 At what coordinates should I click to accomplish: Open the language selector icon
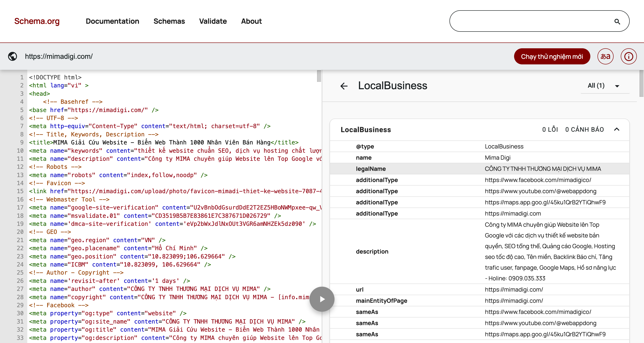[x=605, y=56]
